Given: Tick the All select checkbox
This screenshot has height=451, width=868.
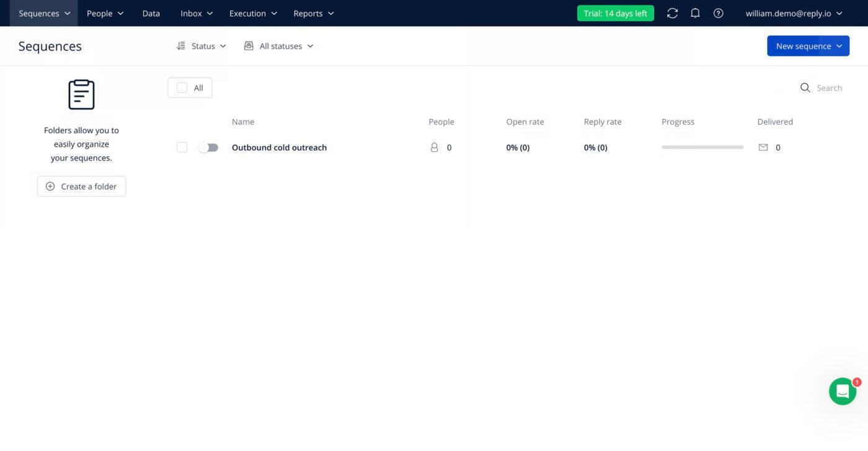Looking at the screenshot, I should 182,88.
